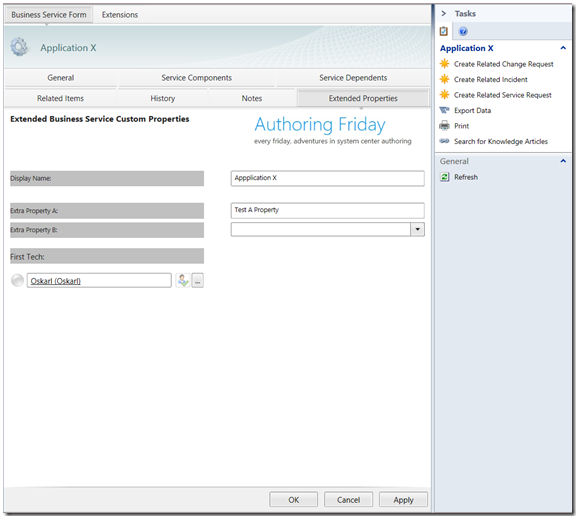
Task: Collapse the General task group
Action: coord(563,161)
